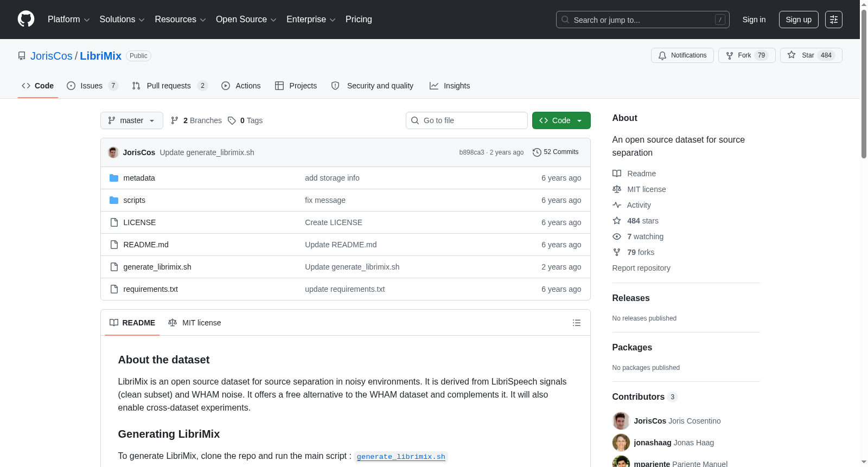Expand the Enterprise menu
Image resolution: width=868 pixels, height=467 pixels.
tap(311, 20)
